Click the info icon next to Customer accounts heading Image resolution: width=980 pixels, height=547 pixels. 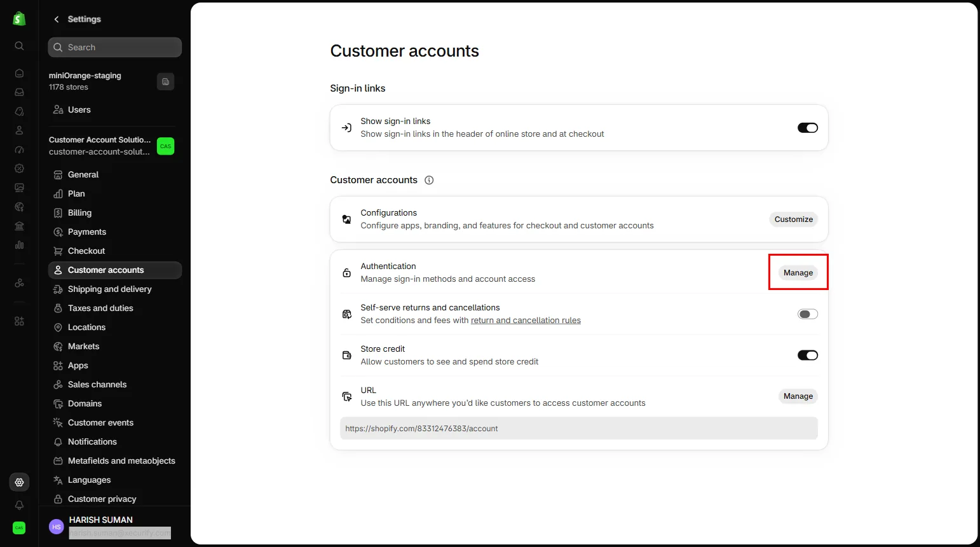(429, 180)
